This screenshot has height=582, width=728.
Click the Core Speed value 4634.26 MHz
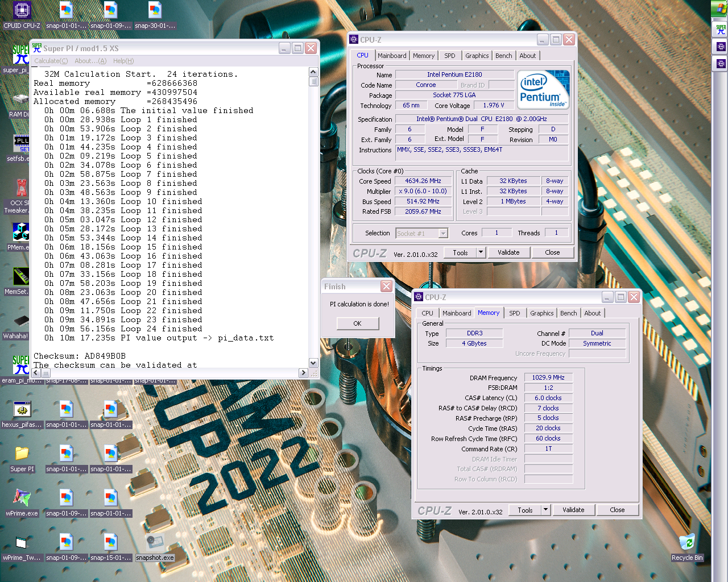(423, 181)
